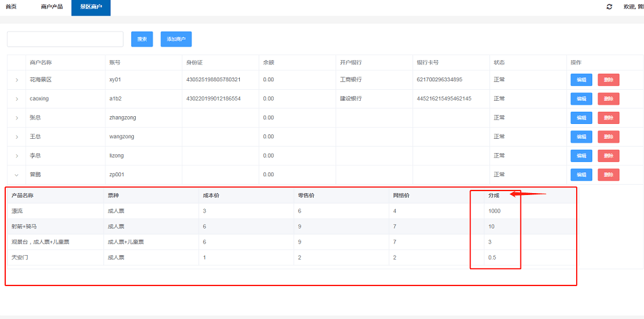Expand the 花海景区 merchant row
Viewport: 644px width, 319px height.
click(x=17, y=80)
